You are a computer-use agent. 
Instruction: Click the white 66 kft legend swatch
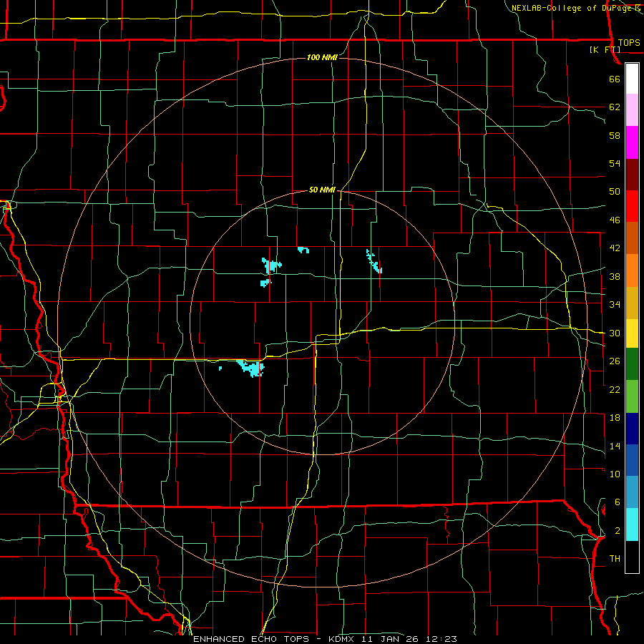tap(632, 79)
